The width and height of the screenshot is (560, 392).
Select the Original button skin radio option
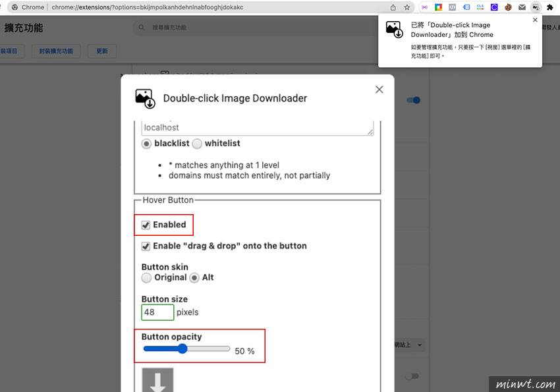click(x=146, y=277)
